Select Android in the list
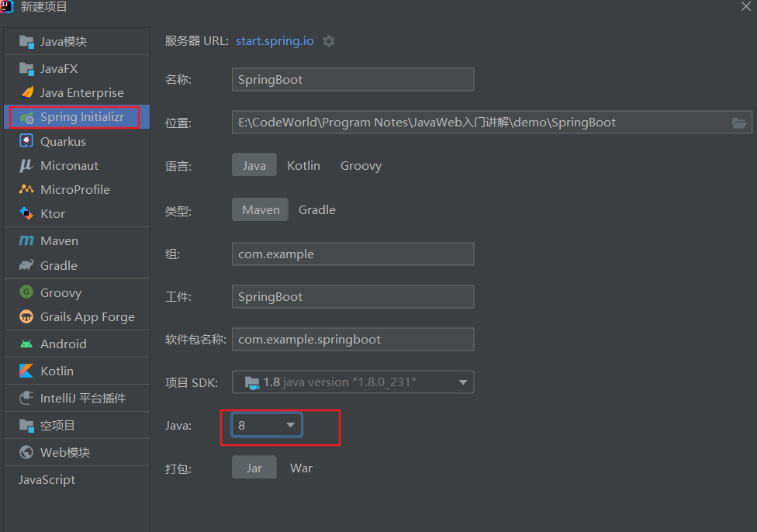Image resolution: width=757 pixels, height=532 pixels. pos(77,344)
